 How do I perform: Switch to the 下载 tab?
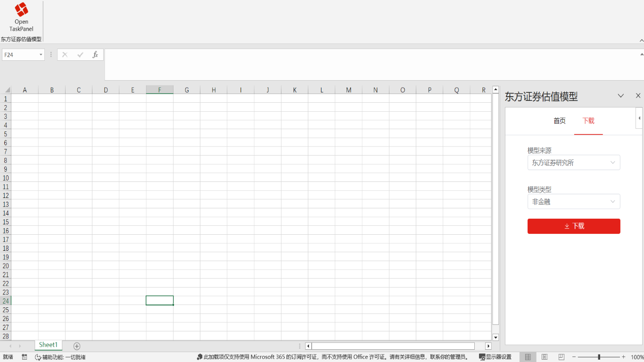(x=588, y=121)
